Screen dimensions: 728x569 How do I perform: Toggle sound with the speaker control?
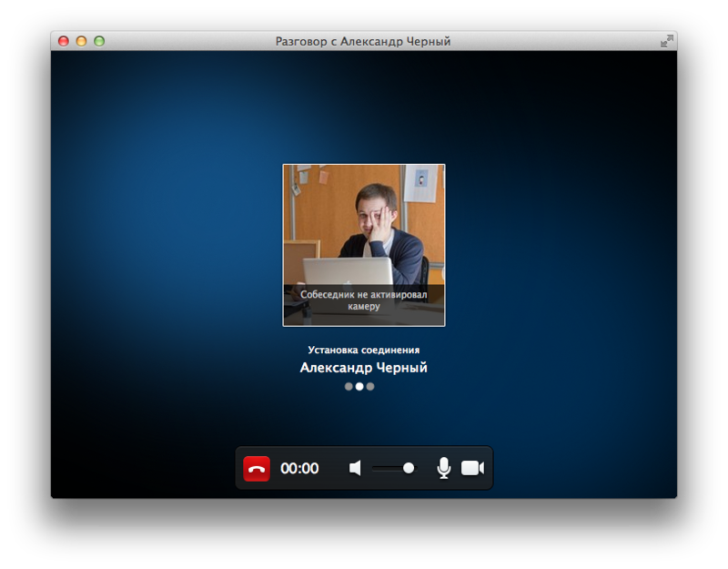(355, 467)
